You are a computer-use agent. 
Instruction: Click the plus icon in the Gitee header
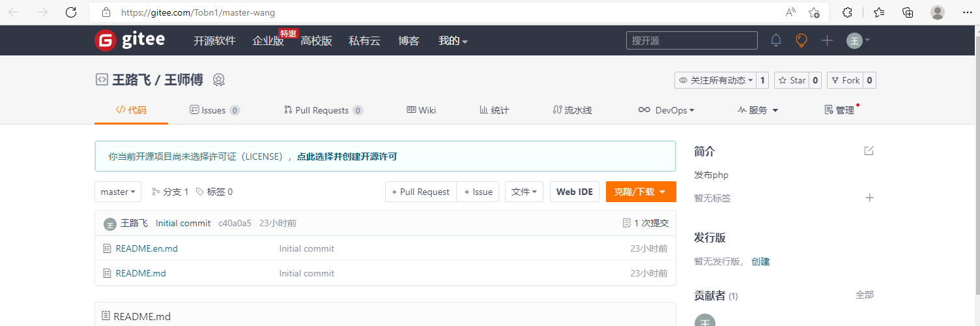click(x=827, y=40)
